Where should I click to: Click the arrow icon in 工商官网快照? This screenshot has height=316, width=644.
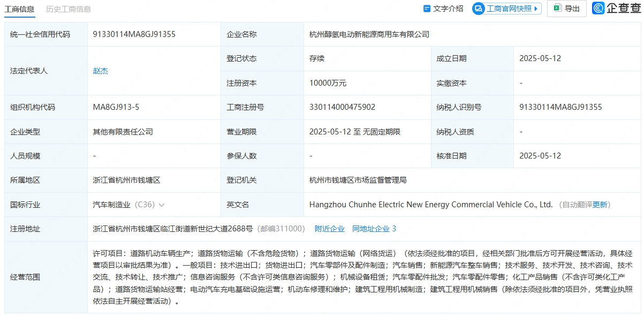(536, 9)
